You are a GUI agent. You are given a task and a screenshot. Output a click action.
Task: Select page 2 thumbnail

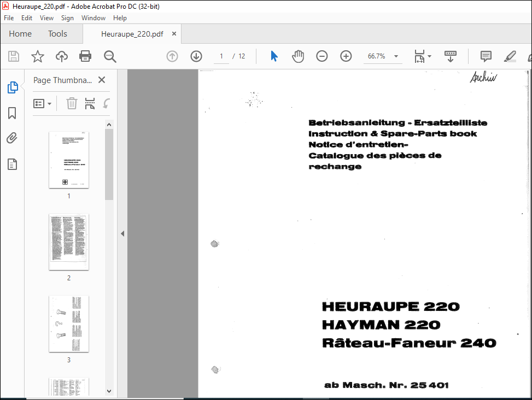coord(69,242)
